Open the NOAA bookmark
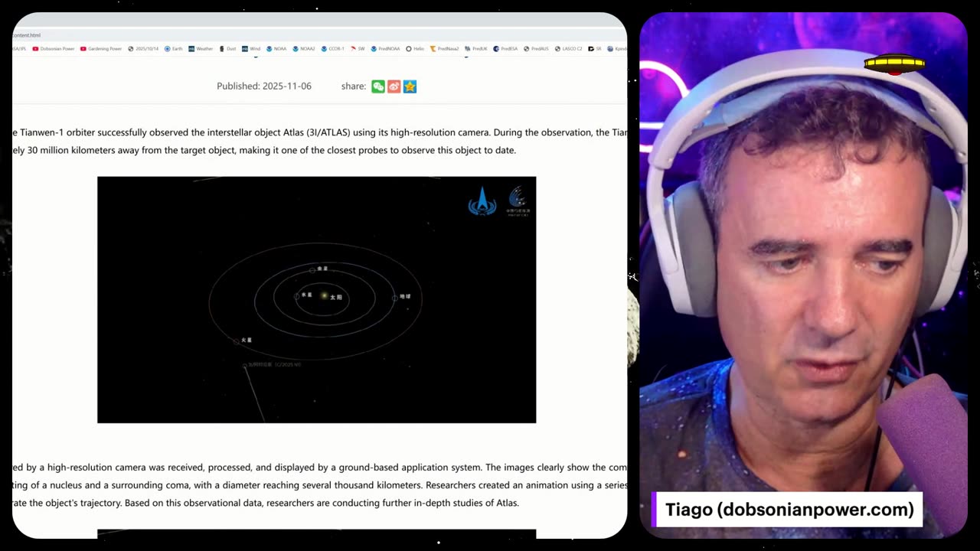 click(x=276, y=49)
